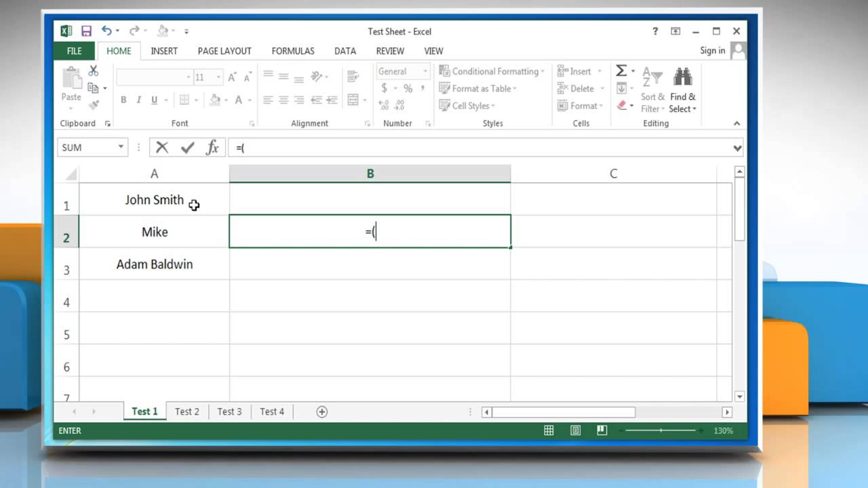Viewport: 868px width, 488px height.
Task: Confirm the formula with the checkmark
Action: point(188,147)
